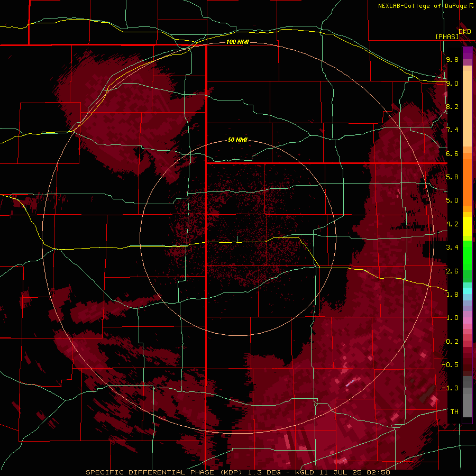The image size is (476, 476).
Task: Click the 7.4 scale value
Action: (452, 130)
